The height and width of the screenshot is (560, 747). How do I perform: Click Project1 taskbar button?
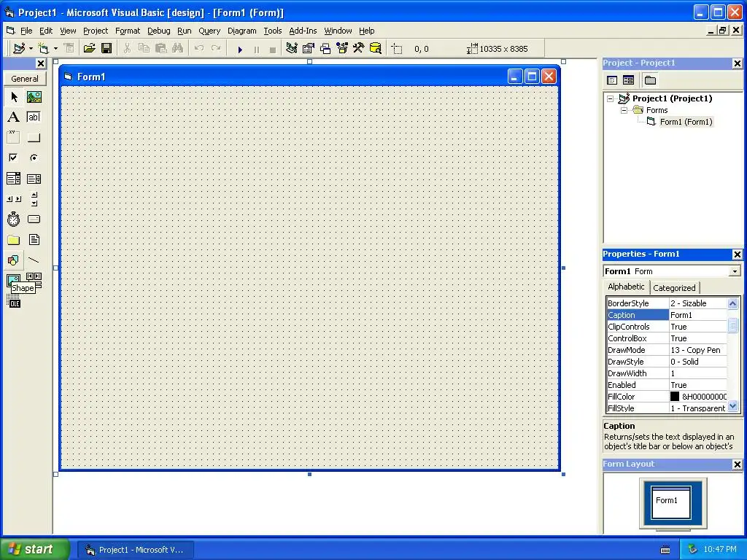pyautogui.click(x=136, y=550)
